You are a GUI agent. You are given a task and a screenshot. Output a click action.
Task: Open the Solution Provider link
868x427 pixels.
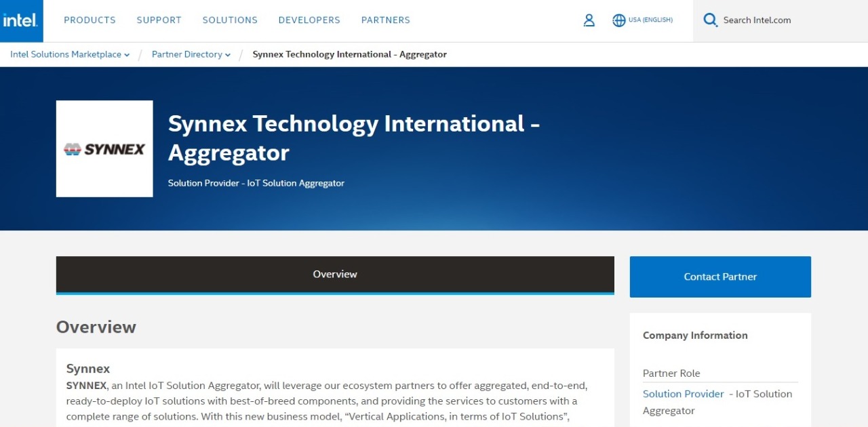point(684,394)
